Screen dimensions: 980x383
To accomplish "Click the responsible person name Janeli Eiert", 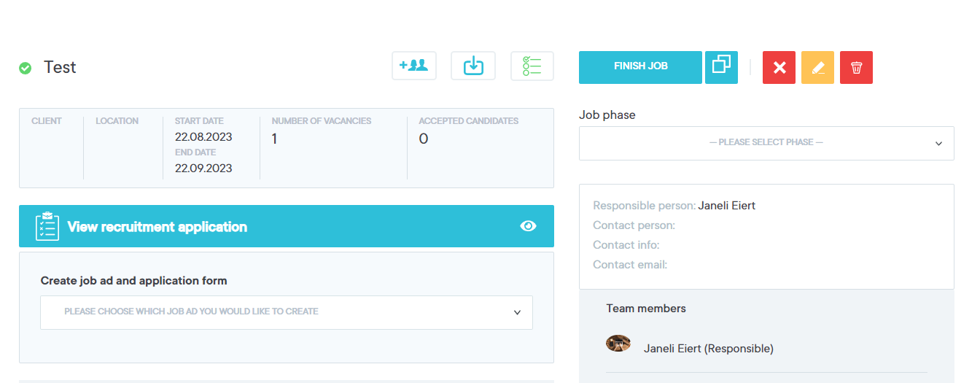I will (x=726, y=206).
